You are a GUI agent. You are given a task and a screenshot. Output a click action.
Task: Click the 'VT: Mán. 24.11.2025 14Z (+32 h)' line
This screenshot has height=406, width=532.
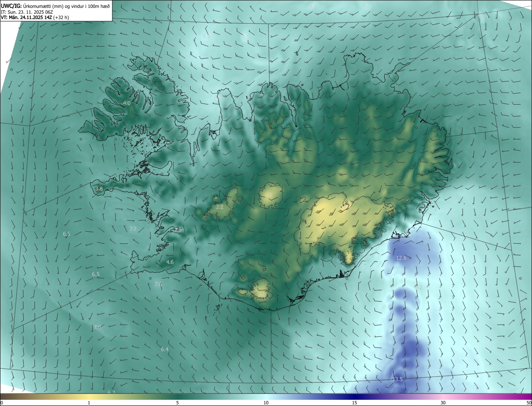coord(35,17)
